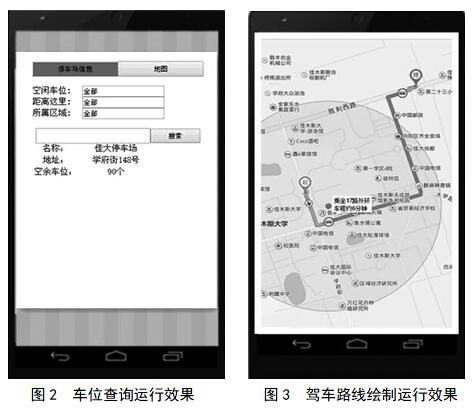
Task: Tap the back arrow on left phone
Action: (60, 357)
